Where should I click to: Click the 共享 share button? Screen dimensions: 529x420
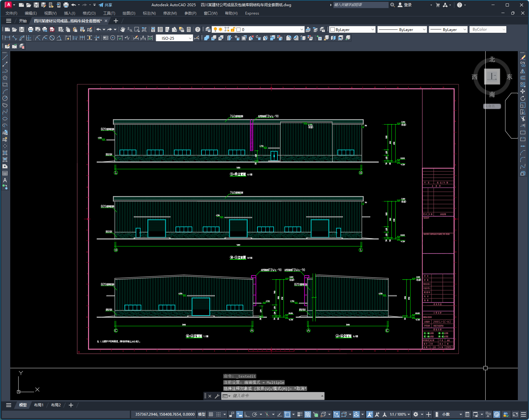point(105,5)
